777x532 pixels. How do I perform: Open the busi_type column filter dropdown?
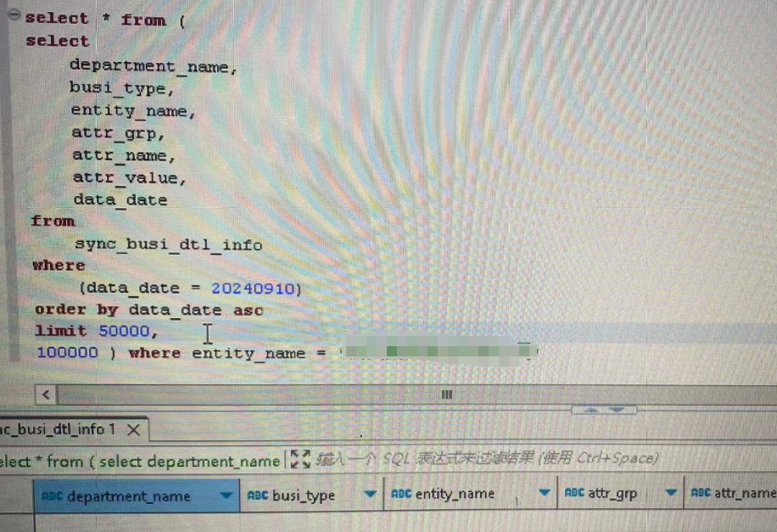point(370,493)
